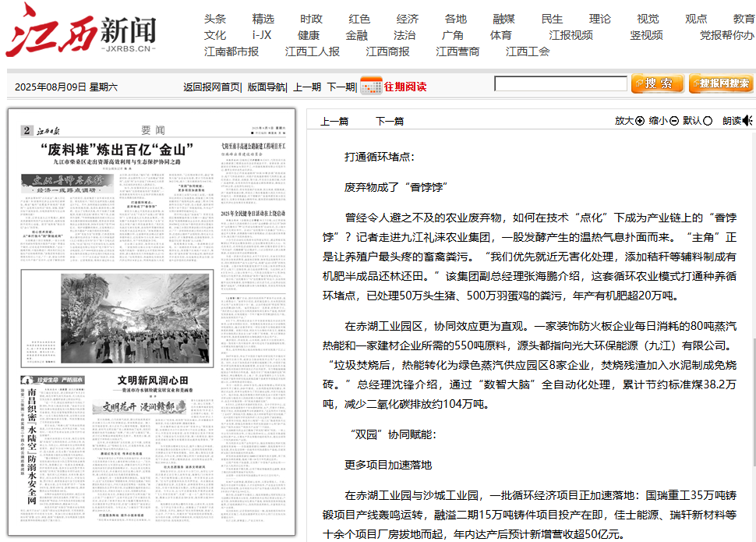Open the 江西营商 link
This screenshot has height=542, width=756.
tap(457, 51)
